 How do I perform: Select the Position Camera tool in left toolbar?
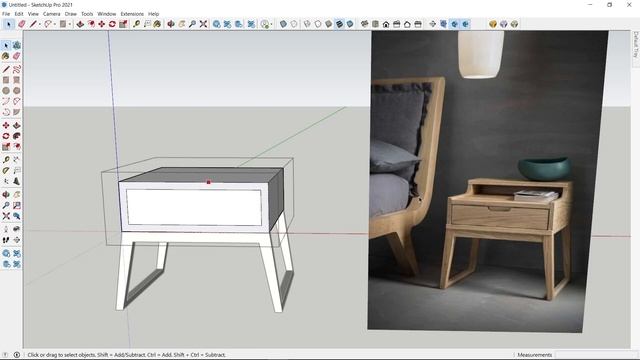[x=6, y=229]
